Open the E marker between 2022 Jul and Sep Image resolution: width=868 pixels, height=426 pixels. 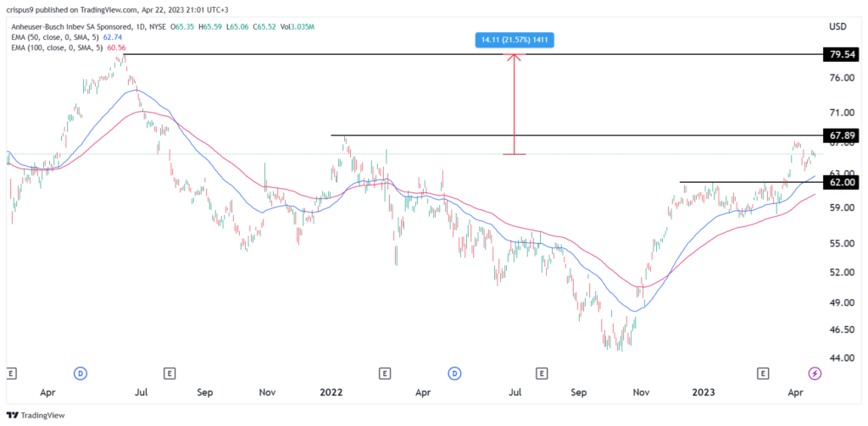pos(542,374)
